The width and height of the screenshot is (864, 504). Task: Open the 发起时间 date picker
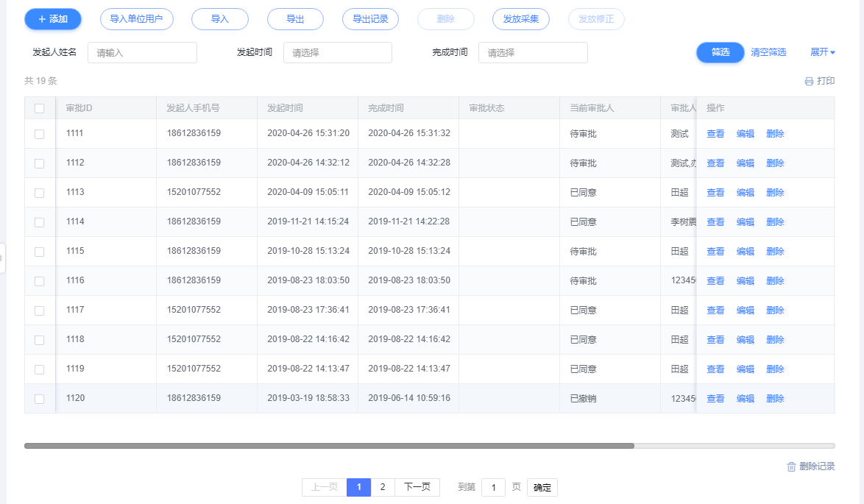[x=337, y=53]
